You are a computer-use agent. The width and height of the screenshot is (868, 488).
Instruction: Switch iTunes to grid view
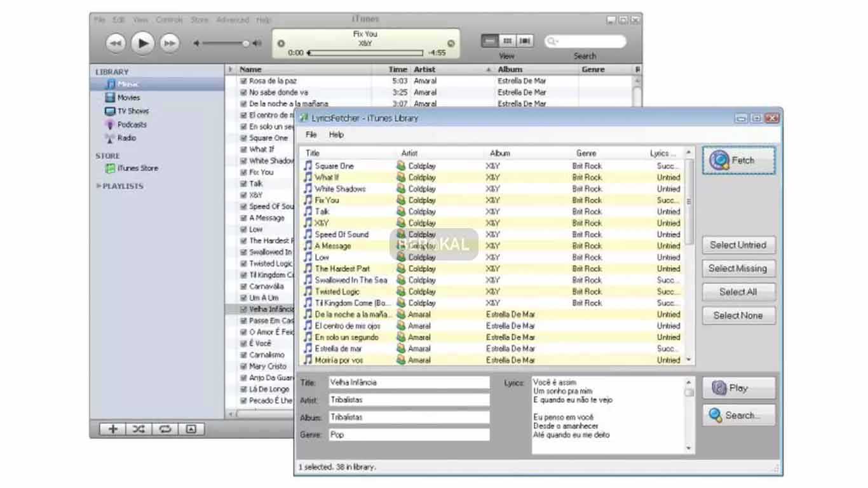pos(507,41)
